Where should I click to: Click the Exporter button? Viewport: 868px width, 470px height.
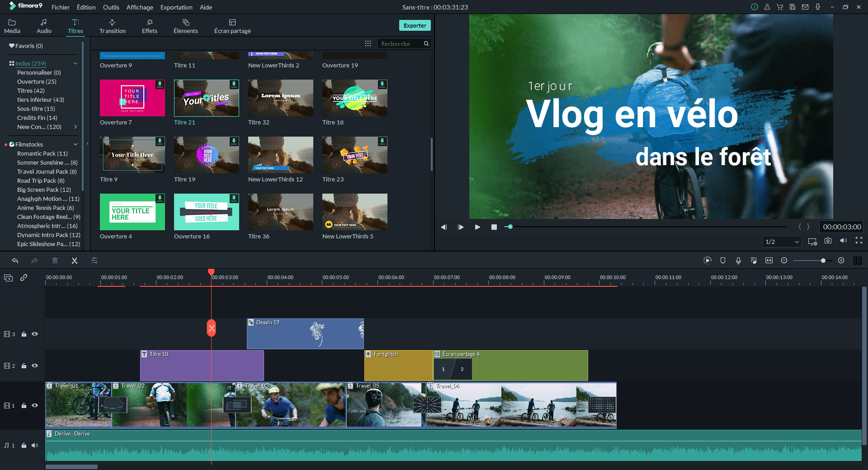pyautogui.click(x=415, y=25)
